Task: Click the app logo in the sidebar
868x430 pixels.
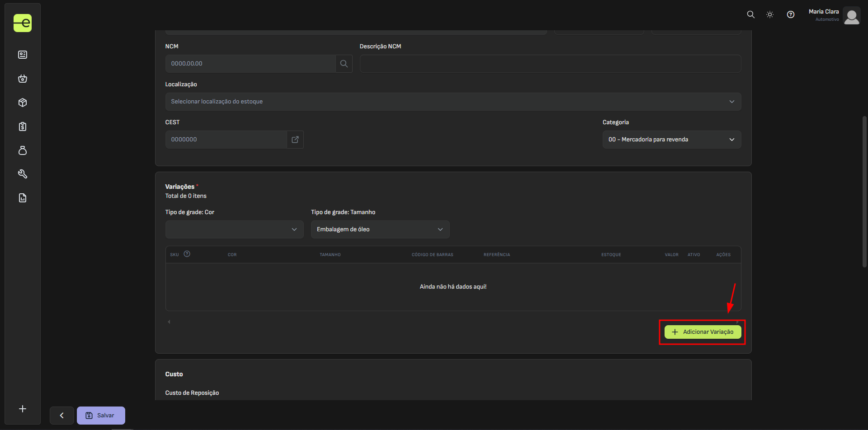Action: pos(23,23)
